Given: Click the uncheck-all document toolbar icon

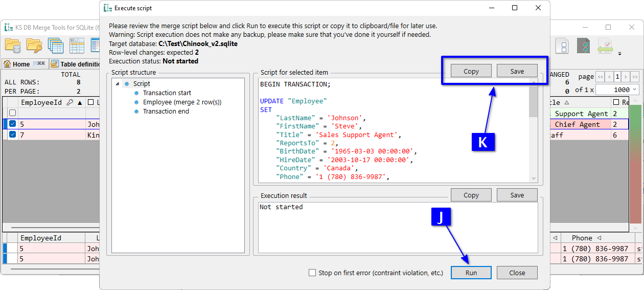Looking at the screenshot, I should (562, 46).
